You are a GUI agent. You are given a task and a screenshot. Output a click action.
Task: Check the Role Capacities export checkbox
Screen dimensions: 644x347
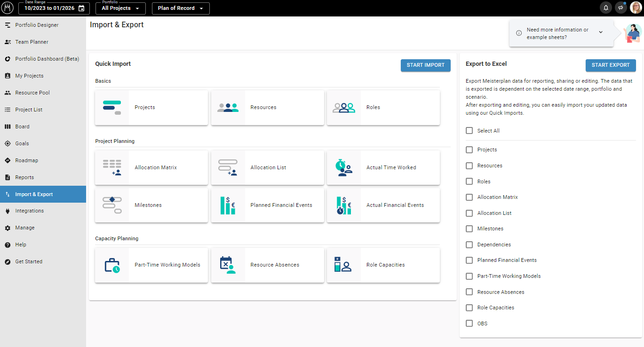469,308
